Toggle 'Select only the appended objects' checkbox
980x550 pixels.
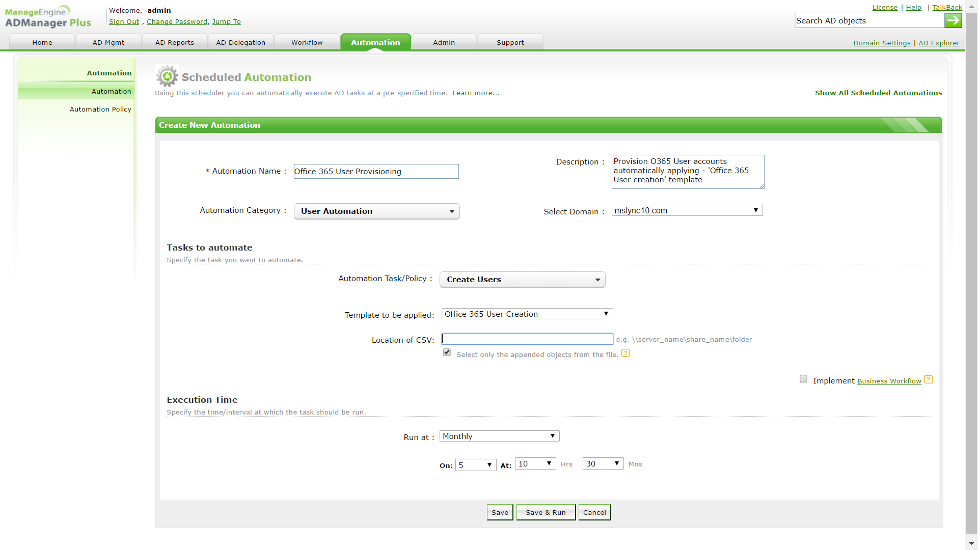coord(448,353)
